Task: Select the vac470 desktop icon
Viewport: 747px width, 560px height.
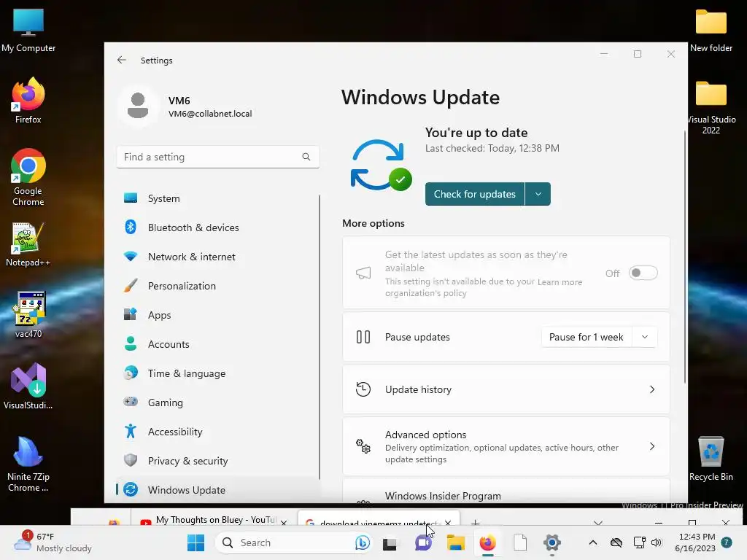Action: pyautogui.click(x=28, y=315)
